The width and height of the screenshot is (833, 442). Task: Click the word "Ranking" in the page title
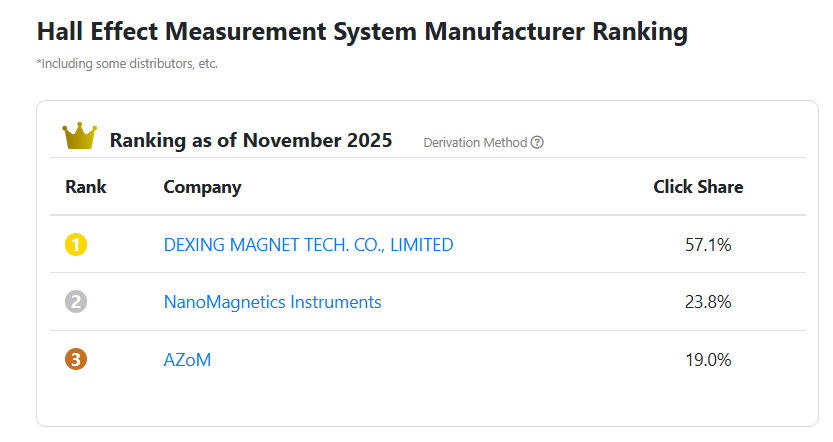pos(638,31)
